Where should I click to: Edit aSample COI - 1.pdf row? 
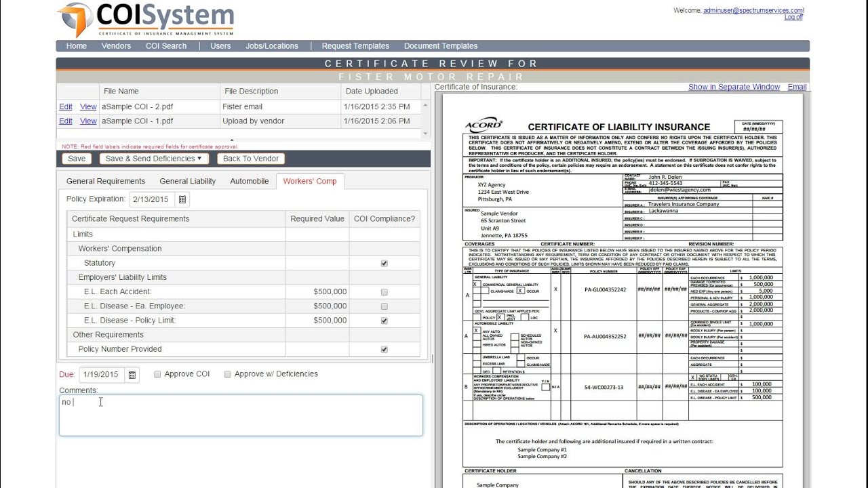(x=66, y=121)
